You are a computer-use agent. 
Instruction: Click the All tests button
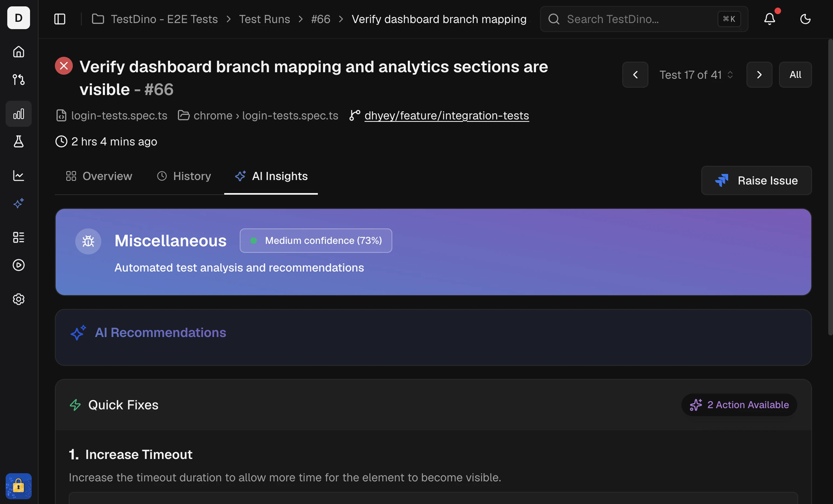point(796,75)
